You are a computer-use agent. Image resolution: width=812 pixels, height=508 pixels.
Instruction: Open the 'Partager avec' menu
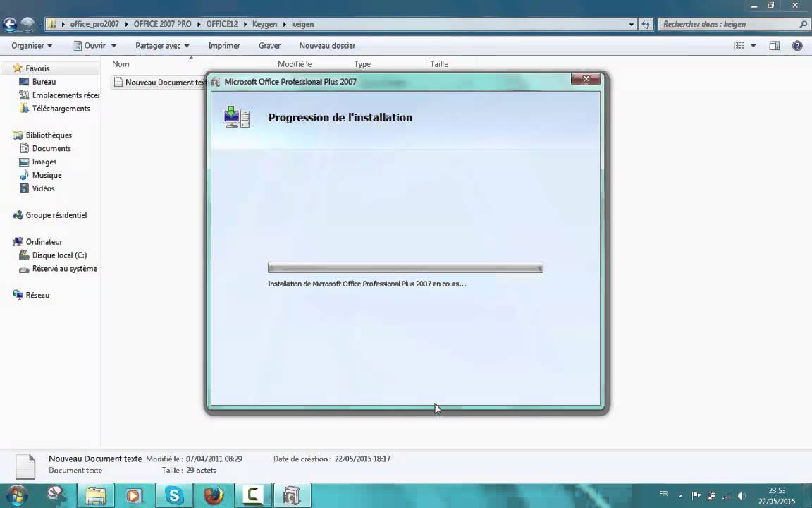tap(162, 46)
